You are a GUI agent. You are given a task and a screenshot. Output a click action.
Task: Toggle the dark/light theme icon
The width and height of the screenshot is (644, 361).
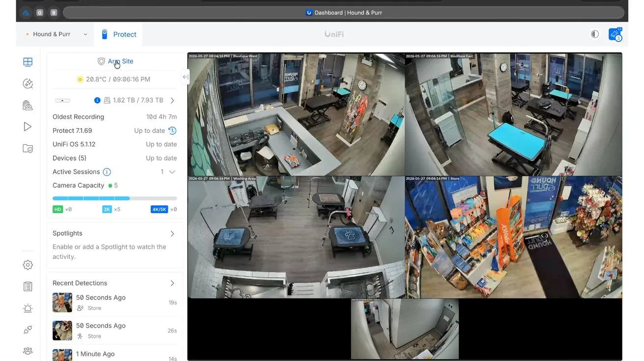[x=595, y=34]
